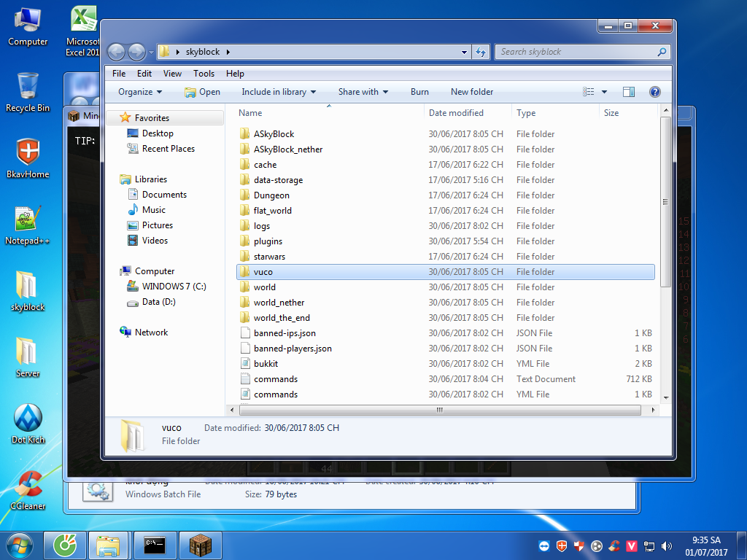Select banned-players.json file
This screenshot has height=560, width=747.
[x=446, y=349]
